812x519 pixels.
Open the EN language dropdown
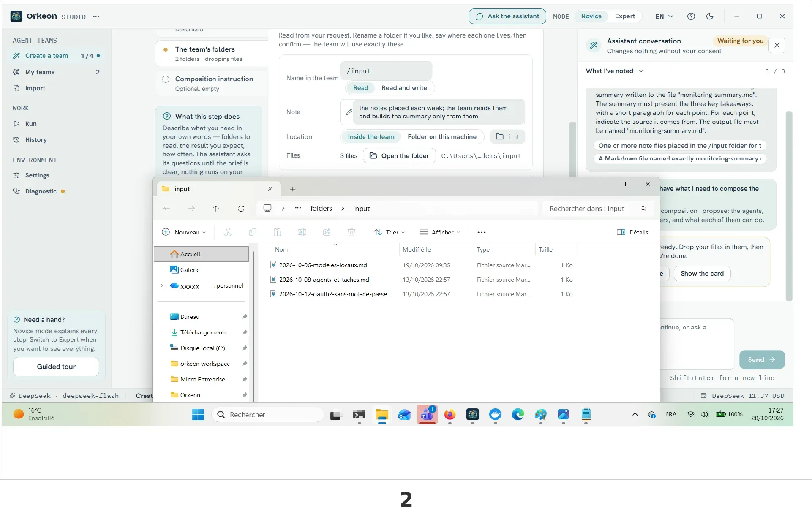coord(664,16)
